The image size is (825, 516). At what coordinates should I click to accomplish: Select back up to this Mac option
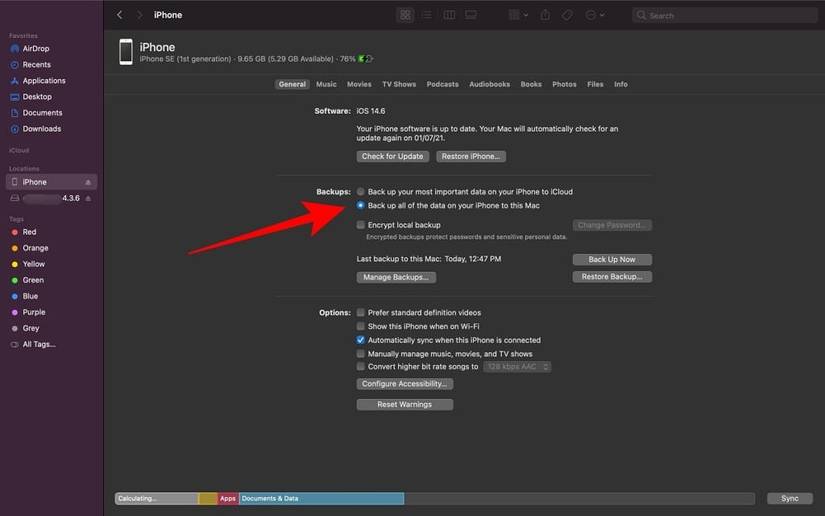360,206
